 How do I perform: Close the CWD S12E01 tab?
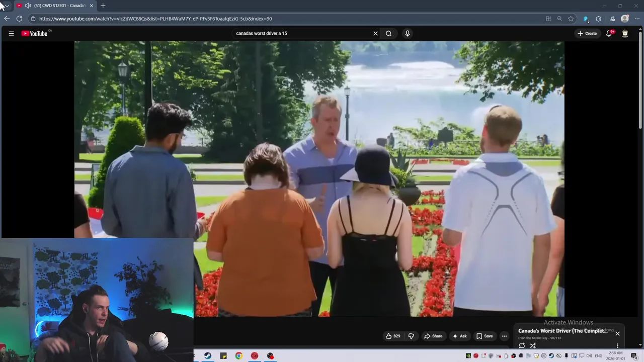coord(91,6)
